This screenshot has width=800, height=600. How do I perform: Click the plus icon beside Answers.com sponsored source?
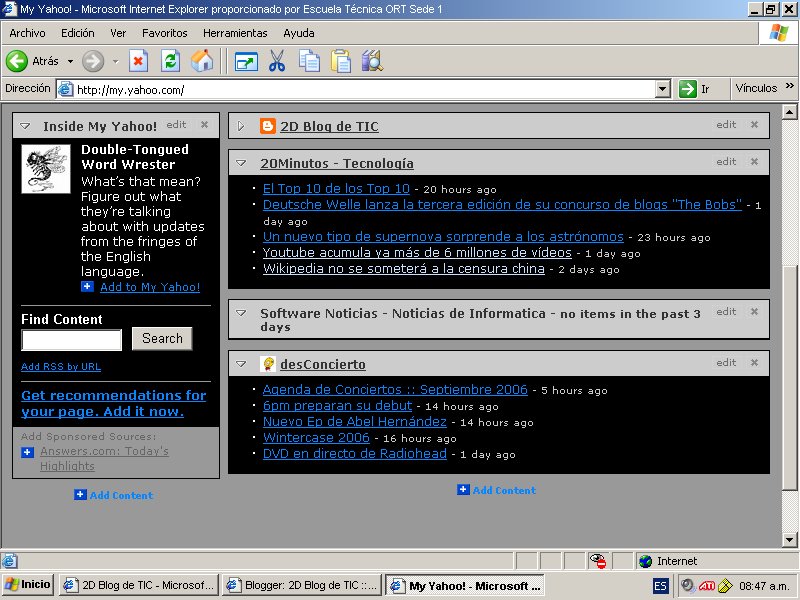[28, 452]
